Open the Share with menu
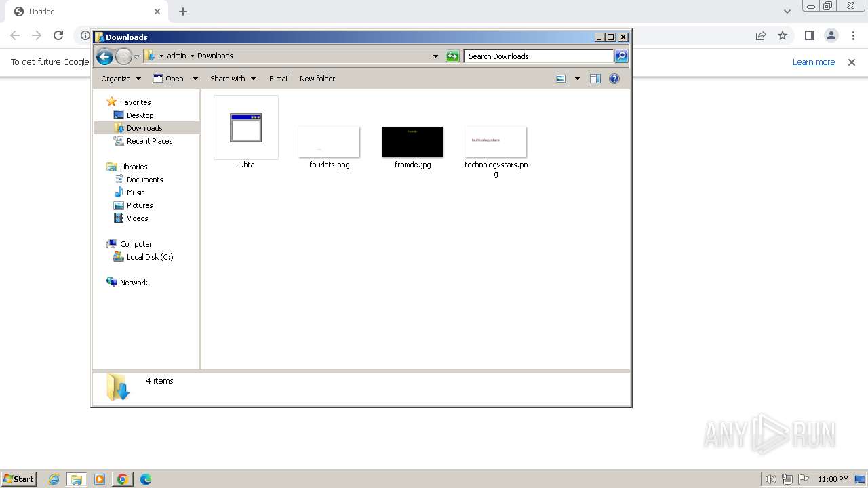The height and width of the screenshot is (488, 868). click(x=233, y=79)
